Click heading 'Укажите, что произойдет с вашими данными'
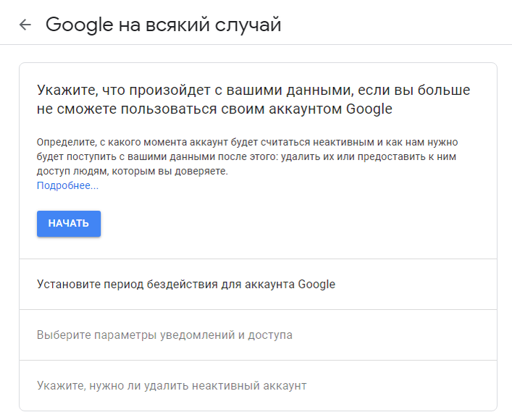The height and width of the screenshot is (420, 512). tap(253, 99)
